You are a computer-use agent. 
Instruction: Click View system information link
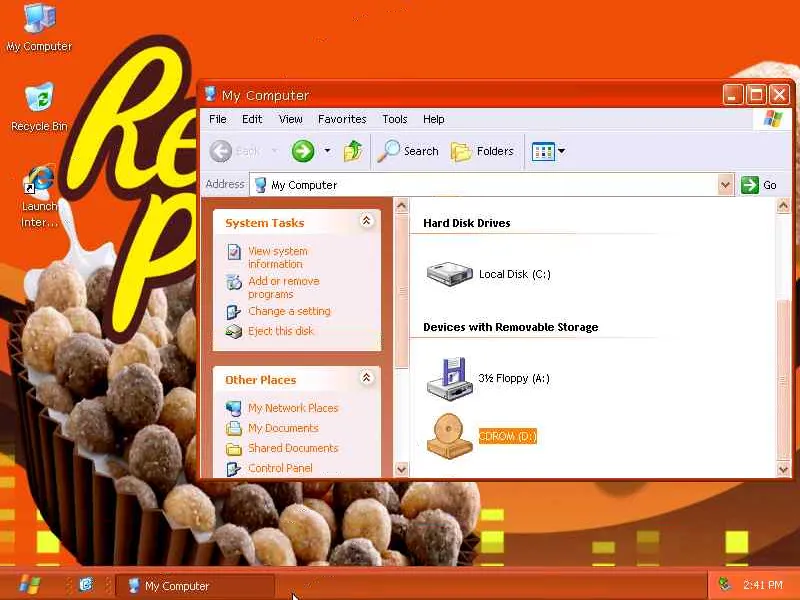[x=278, y=258]
